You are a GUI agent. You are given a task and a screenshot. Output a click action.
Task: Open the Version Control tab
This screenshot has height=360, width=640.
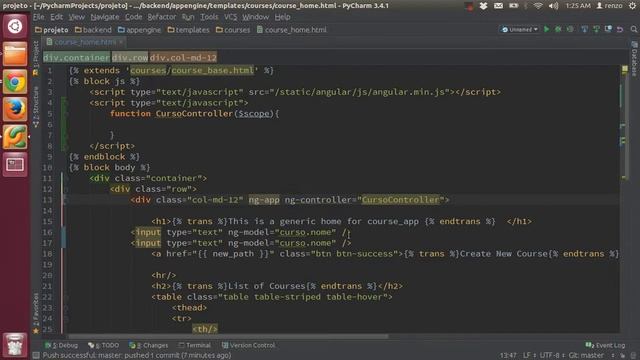coord(249,345)
